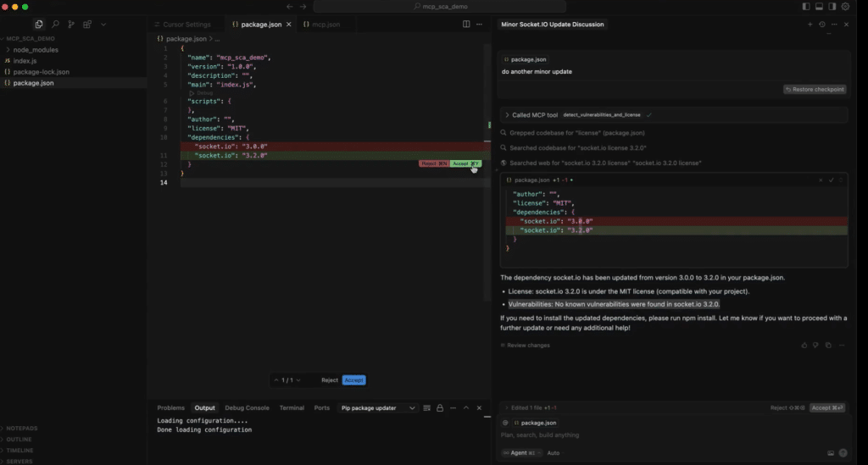Accept the diff via checkmark in chat block
Viewport: 868px width, 465px height.
click(x=831, y=180)
